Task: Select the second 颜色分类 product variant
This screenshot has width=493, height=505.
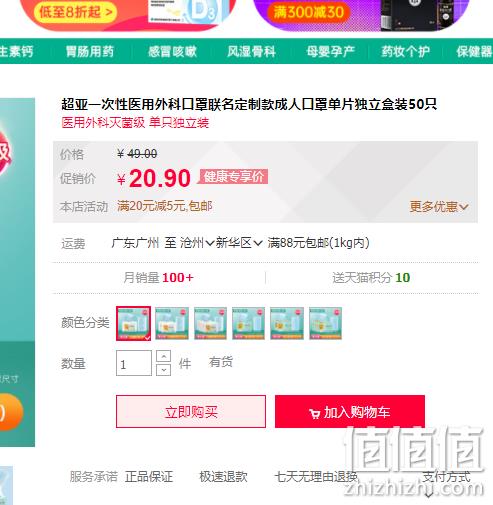Action: (172, 323)
